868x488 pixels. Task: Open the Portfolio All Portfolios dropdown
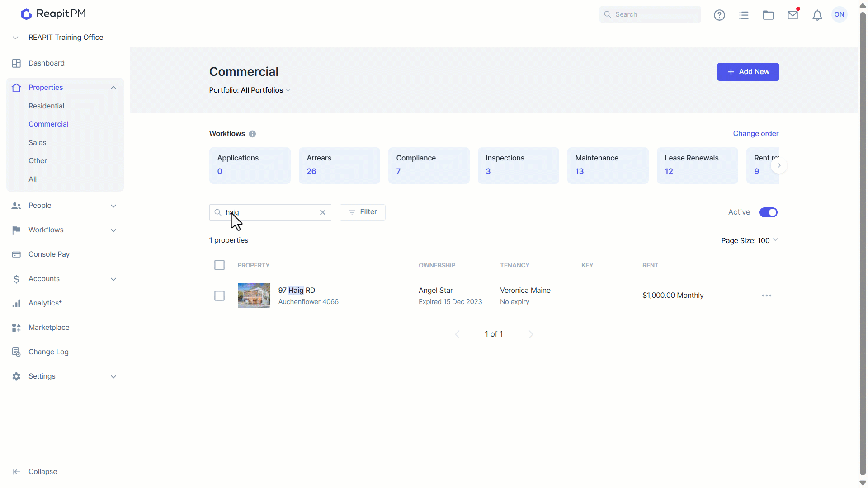click(250, 90)
